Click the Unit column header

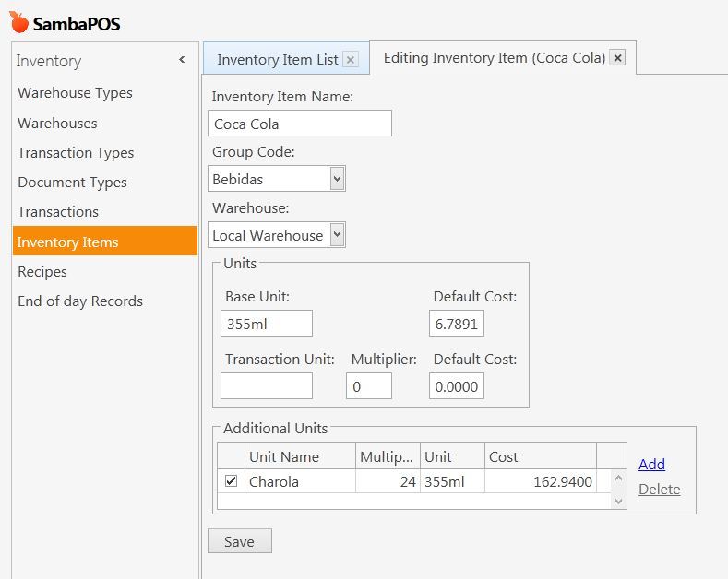[x=452, y=456]
